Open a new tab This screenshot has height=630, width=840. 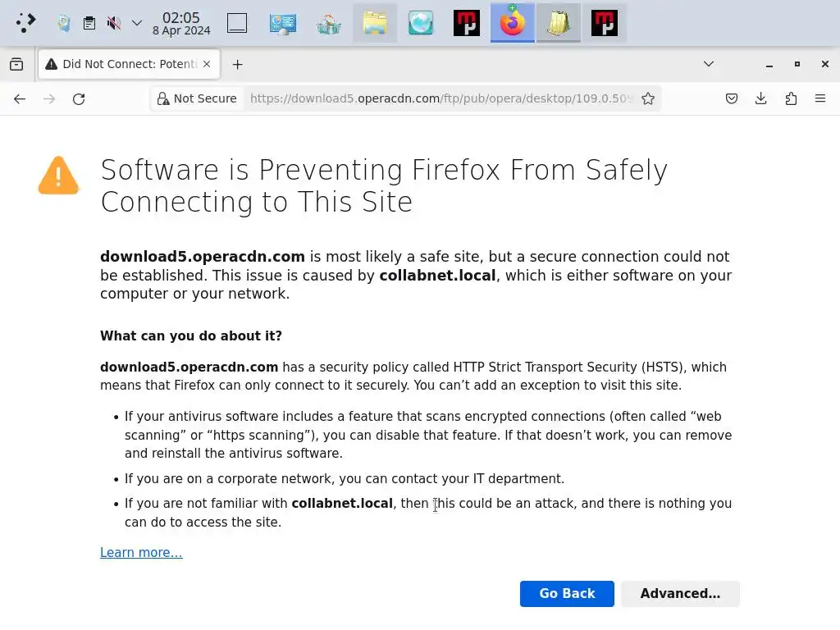pyautogui.click(x=237, y=64)
